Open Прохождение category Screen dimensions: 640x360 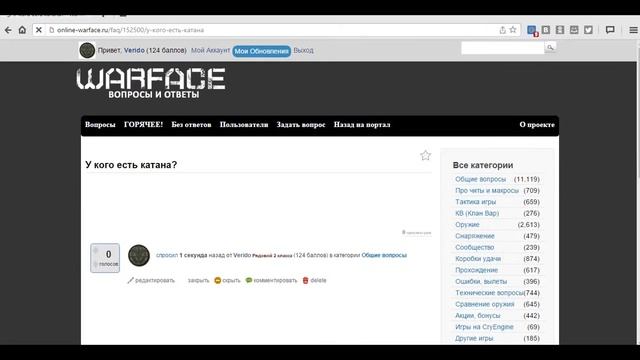coord(476,270)
